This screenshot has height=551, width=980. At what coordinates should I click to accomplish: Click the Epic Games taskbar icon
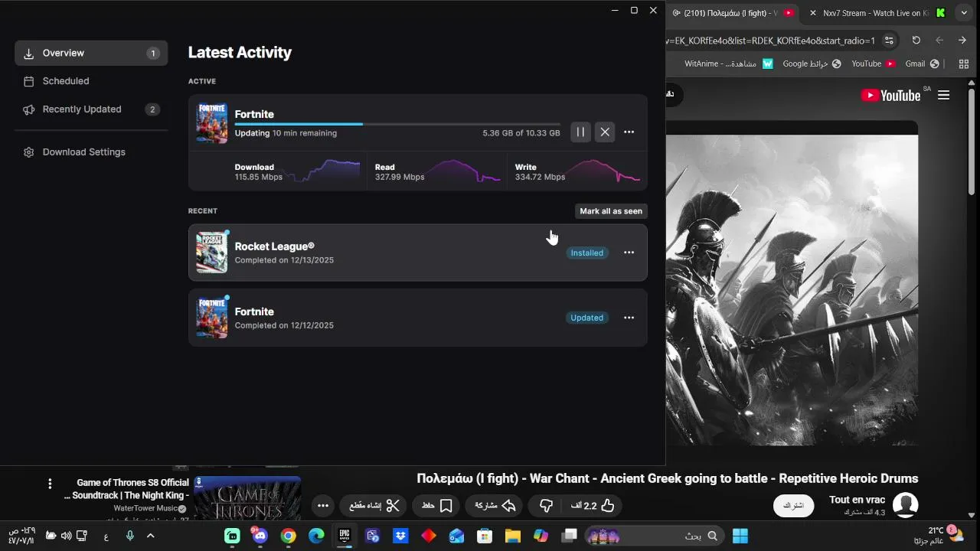click(x=345, y=536)
